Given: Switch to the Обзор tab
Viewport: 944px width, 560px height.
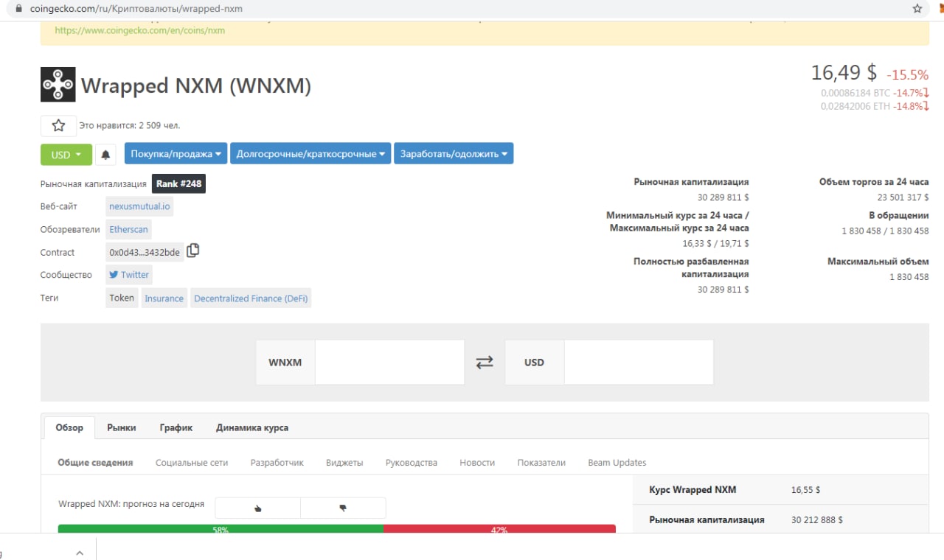Looking at the screenshot, I should tap(69, 427).
